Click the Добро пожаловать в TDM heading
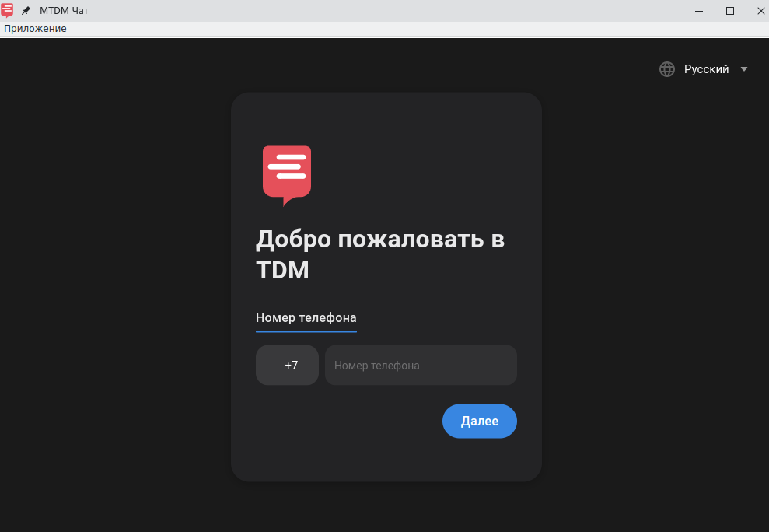This screenshot has width=769, height=532. (x=380, y=254)
